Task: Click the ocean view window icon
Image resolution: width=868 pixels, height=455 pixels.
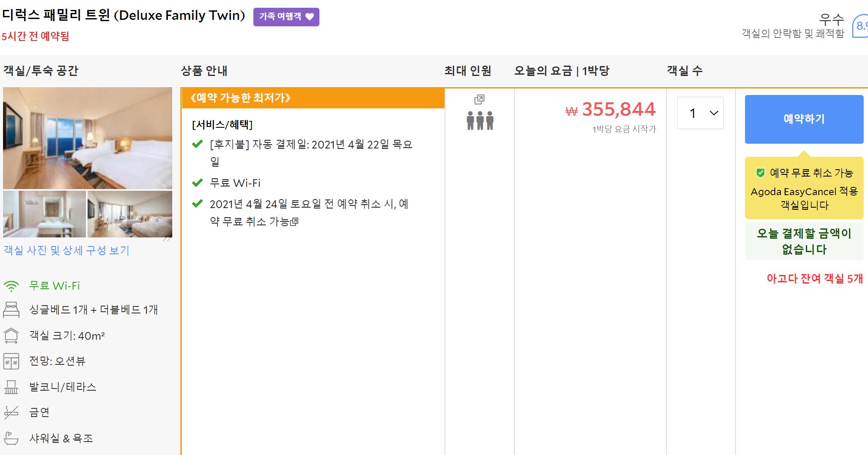Action: coord(11,361)
